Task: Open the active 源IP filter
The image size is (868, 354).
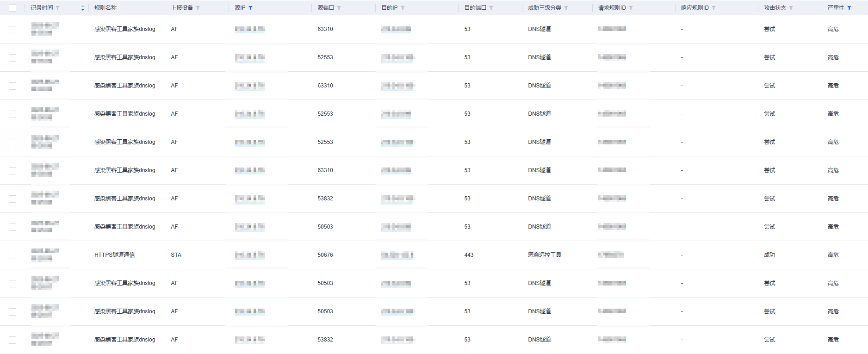Action: tap(250, 8)
